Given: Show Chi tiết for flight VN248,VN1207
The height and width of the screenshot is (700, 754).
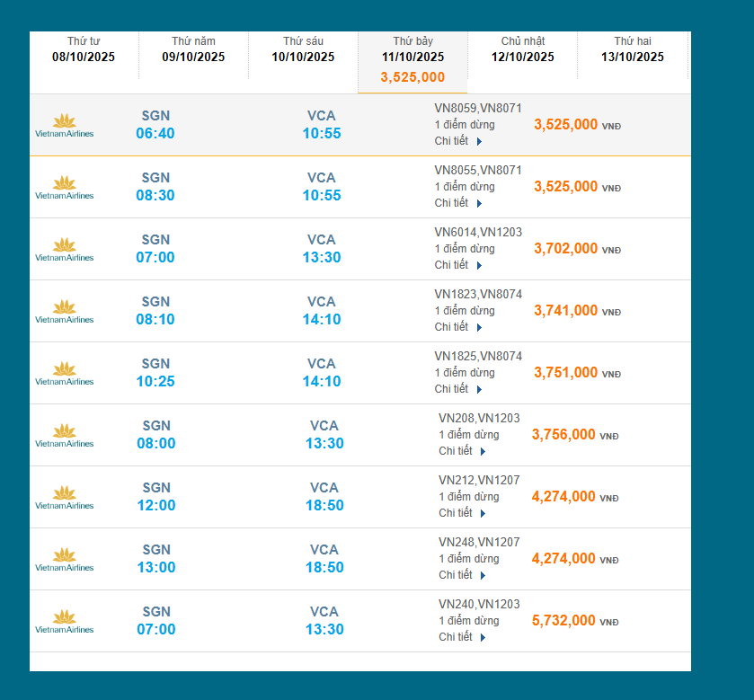Looking at the screenshot, I should (x=463, y=575).
